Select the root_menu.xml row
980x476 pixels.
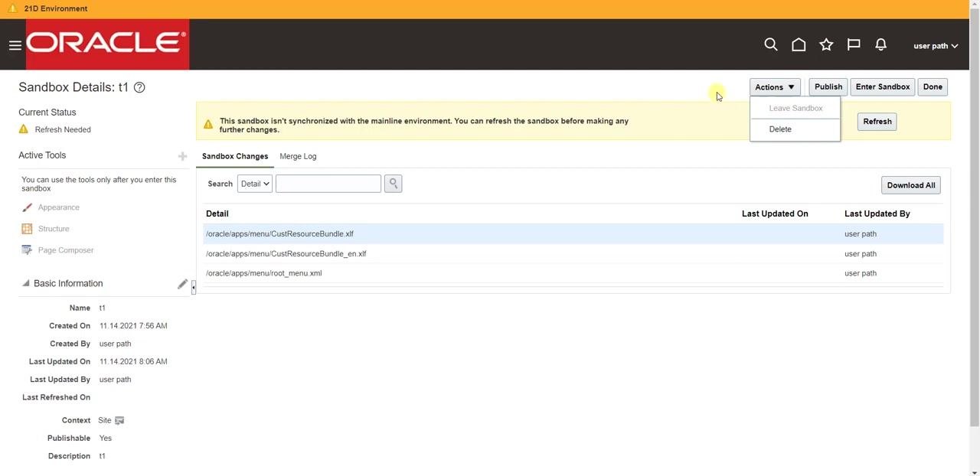coord(573,273)
